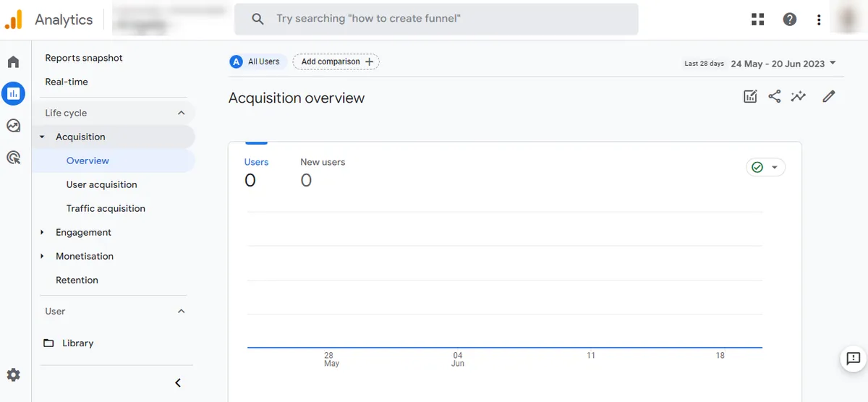Click the Library folder icon
This screenshot has width=868, height=402.
pos(48,343)
